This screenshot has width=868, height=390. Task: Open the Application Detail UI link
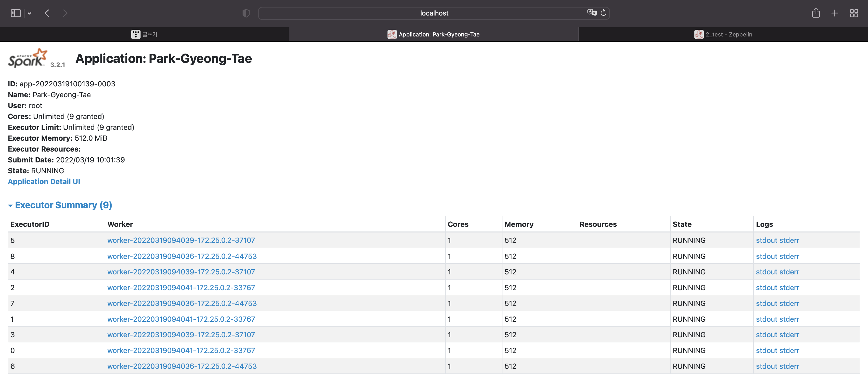coord(44,182)
